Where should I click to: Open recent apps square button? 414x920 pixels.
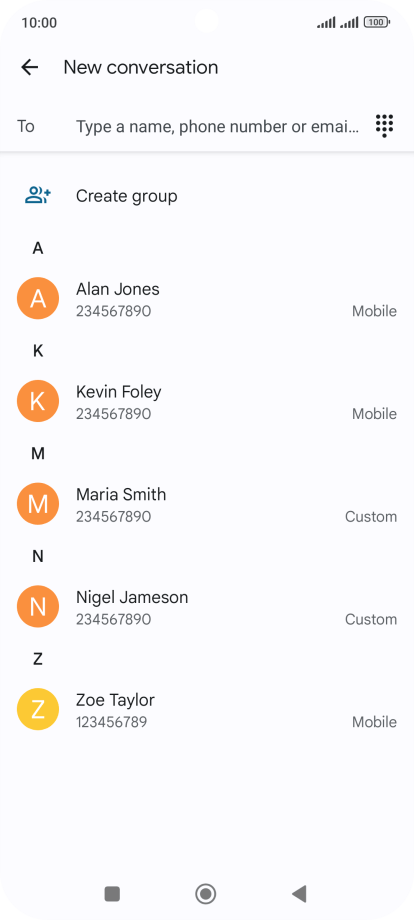click(x=112, y=894)
